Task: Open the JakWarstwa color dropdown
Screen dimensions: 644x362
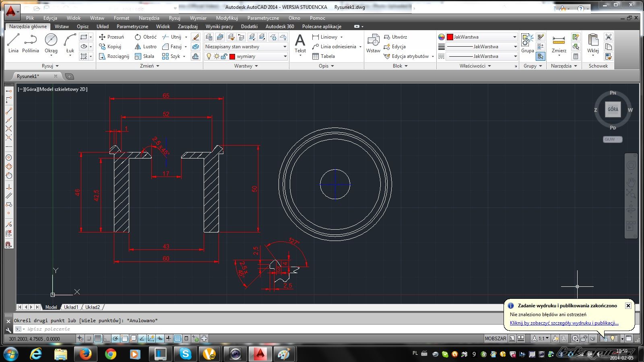Action: click(x=482, y=37)
